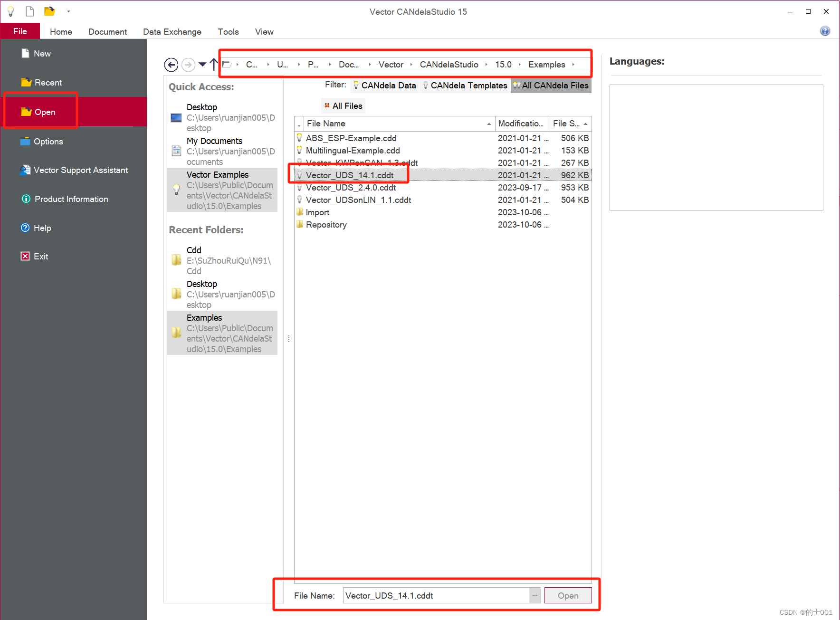Enable the All Files filter

click(343, 106)
